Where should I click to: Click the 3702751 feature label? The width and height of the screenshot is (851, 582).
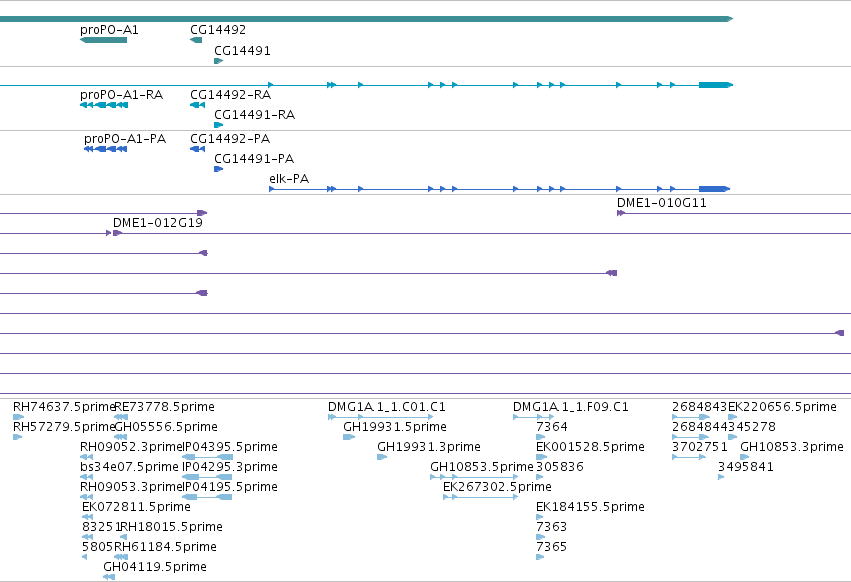pyautogui.click(x=700, y=447)
